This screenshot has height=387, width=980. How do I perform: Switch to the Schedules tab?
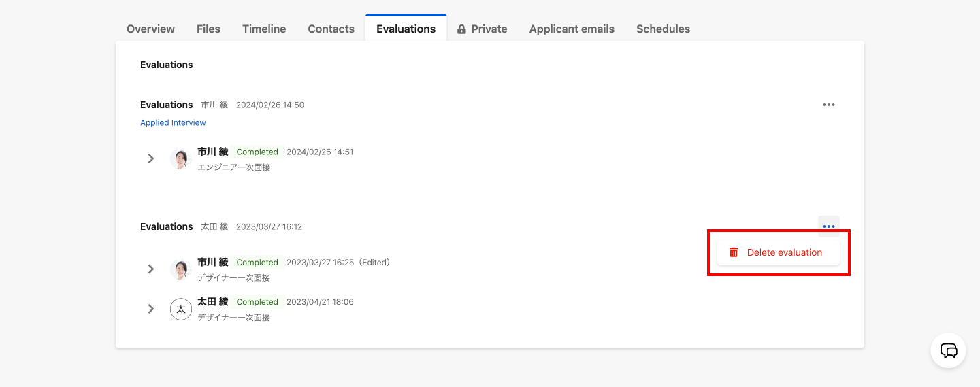[663, 29]
